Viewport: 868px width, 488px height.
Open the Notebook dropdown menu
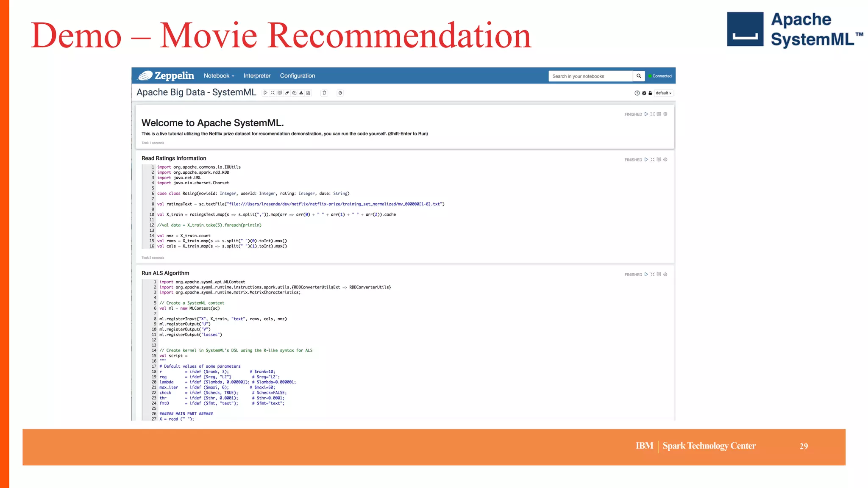(219, 76)
